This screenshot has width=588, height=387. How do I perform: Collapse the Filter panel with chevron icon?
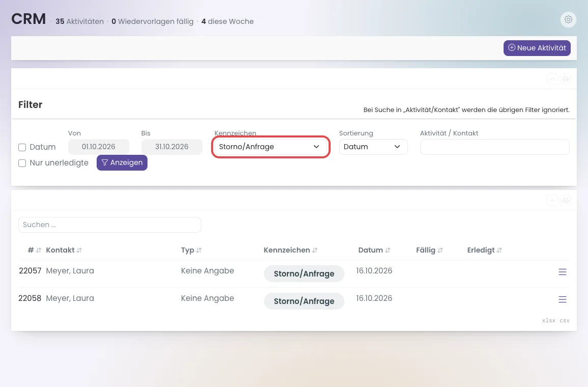pyautogui.click(x=552, y=79)
